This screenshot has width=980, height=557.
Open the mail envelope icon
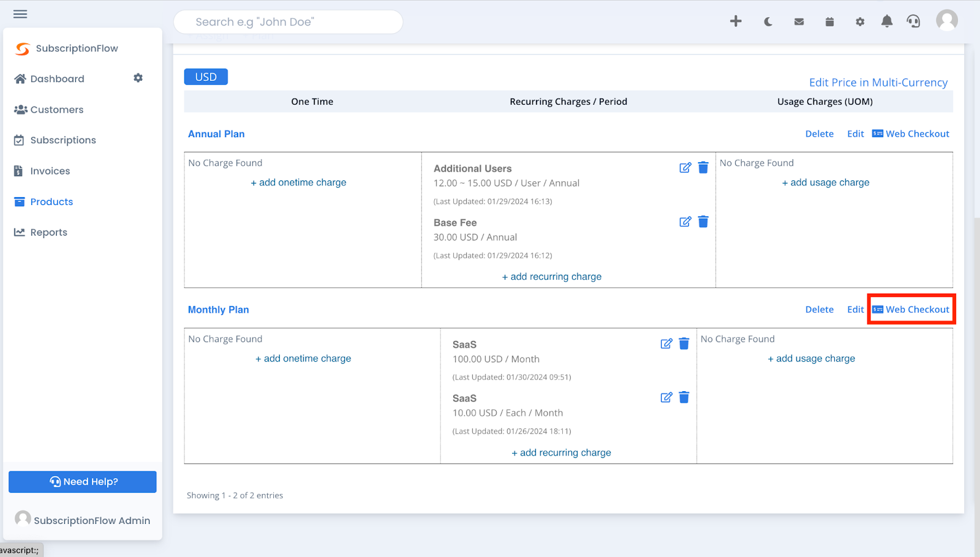pos(799,22)
